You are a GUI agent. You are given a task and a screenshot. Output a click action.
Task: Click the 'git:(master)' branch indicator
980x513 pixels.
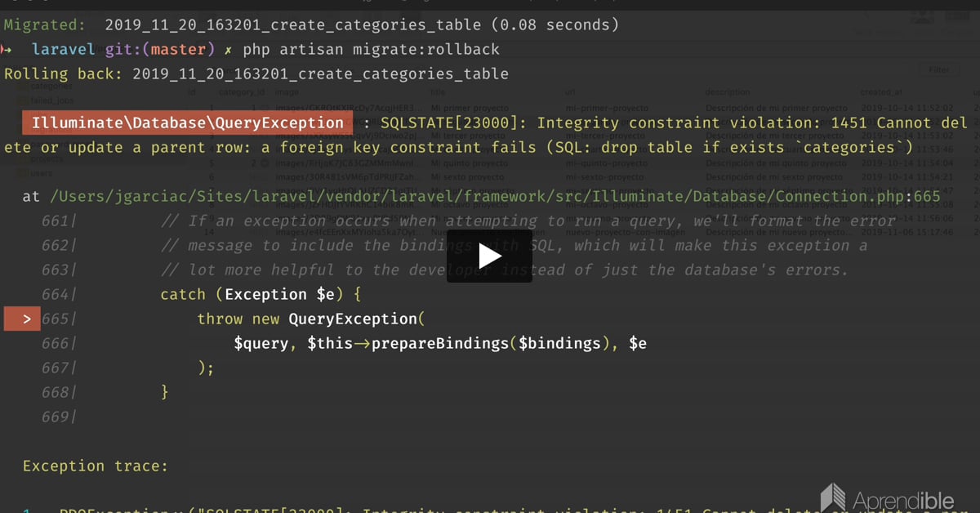coord(160,50)
